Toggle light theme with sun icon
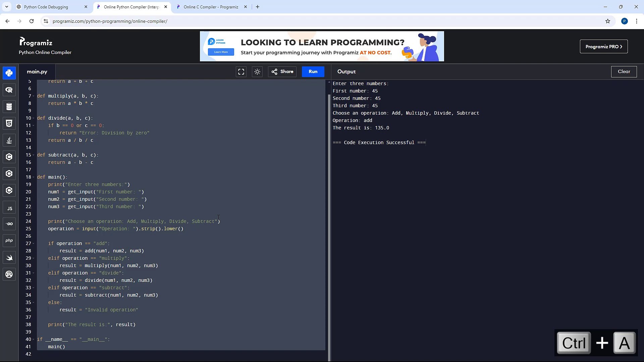 click(257, 71)
